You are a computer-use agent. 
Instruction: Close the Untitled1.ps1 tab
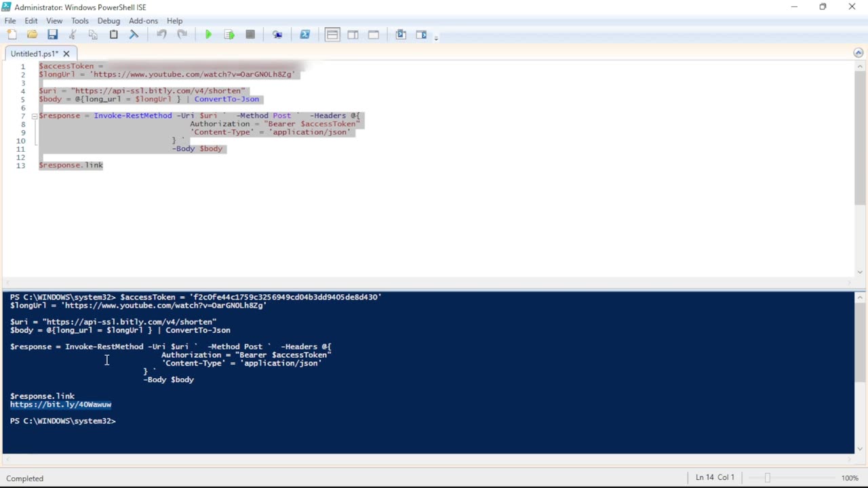[x=66, y=54]
